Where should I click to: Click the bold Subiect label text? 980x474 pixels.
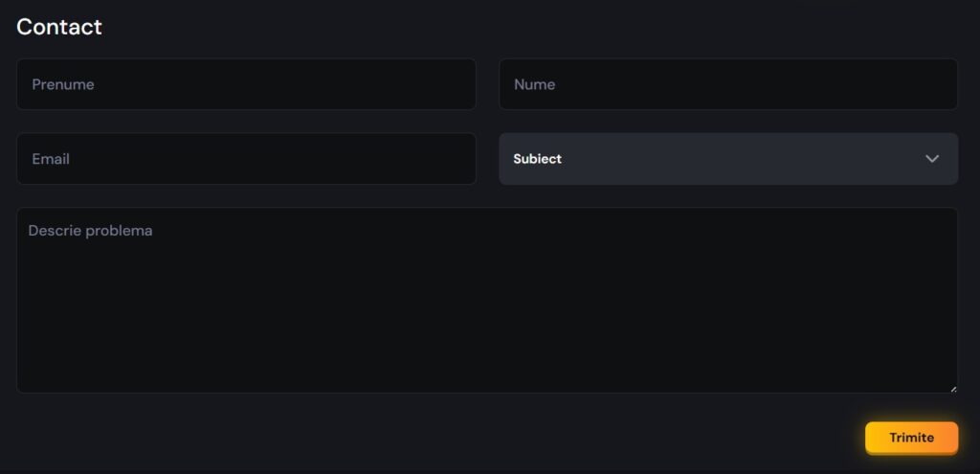click(x=538, y=159)
